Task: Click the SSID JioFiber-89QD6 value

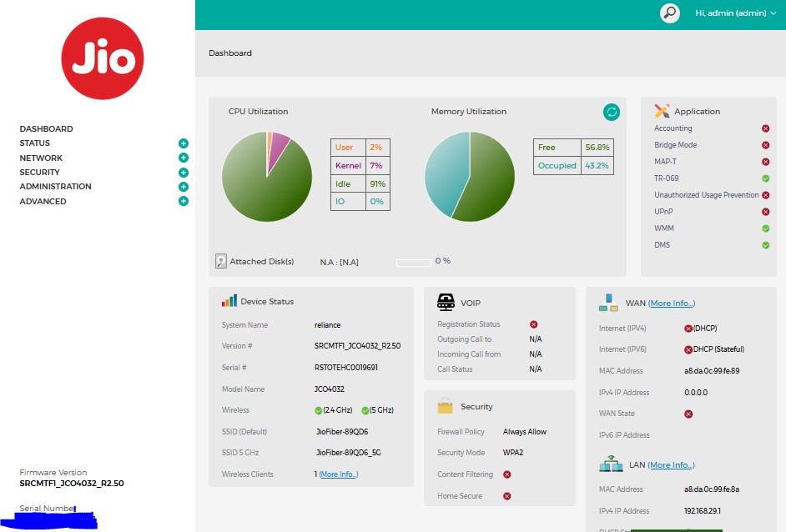Action: [342, 432]
